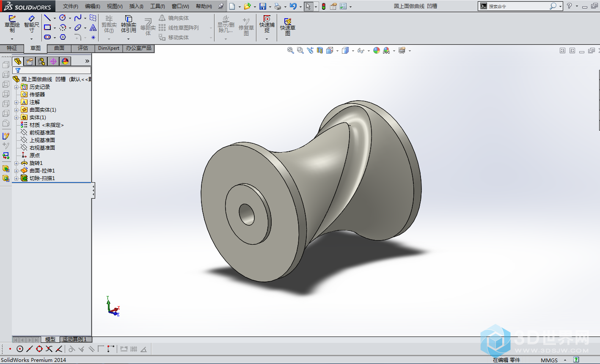Expand the manager tabs double chevron

(88, 61)
